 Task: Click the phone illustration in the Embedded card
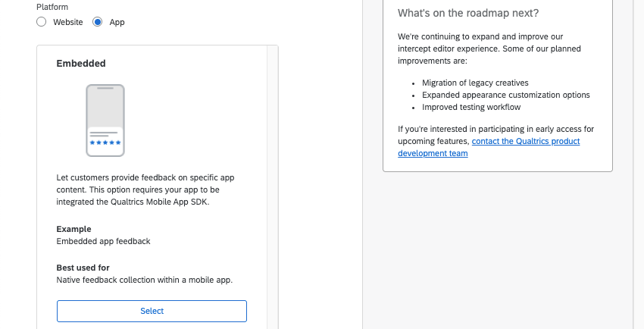click(x=105, y=120)
